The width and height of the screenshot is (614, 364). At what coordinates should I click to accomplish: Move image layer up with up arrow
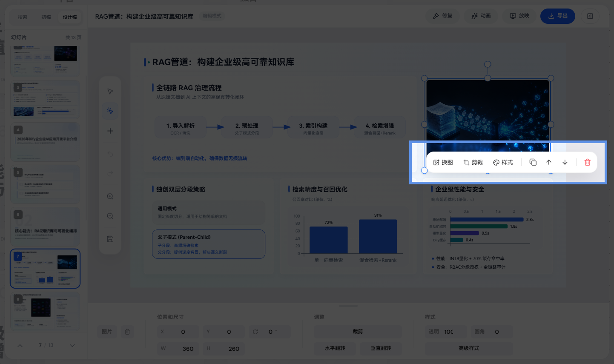pyautogui.click(x=549, y=162)
